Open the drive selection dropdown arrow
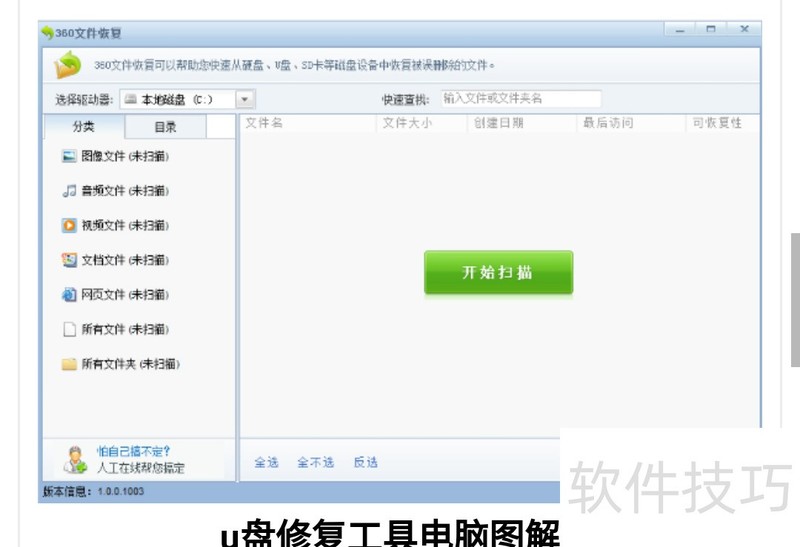This screenshot has height=547, width=800. pos(246,99)
